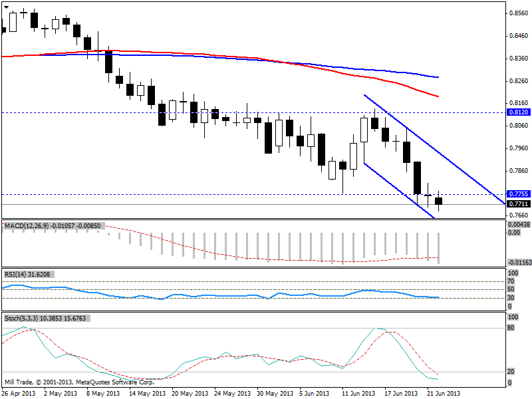Click the 26 Apr 2013 date label

tap(19, 394)
